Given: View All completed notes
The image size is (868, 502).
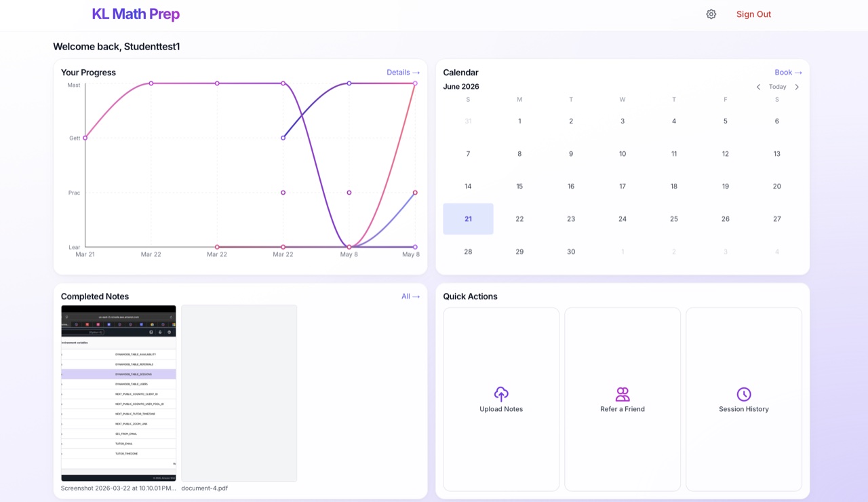Looking at the screenshot, I should (410, 296).
